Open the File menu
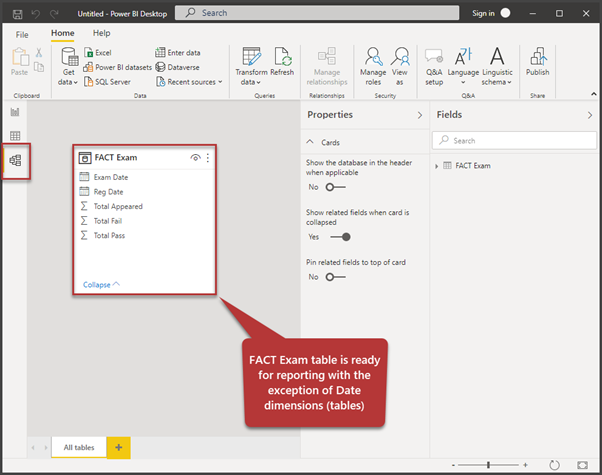Viewport: 602px width, 475px height. pos(22,35)
